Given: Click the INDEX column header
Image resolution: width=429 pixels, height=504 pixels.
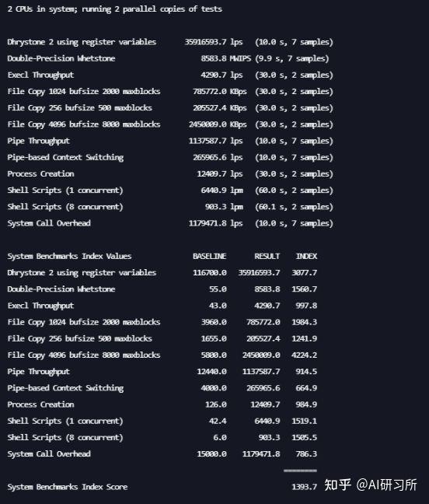Looking at the screenshot, I should (306, 256).
